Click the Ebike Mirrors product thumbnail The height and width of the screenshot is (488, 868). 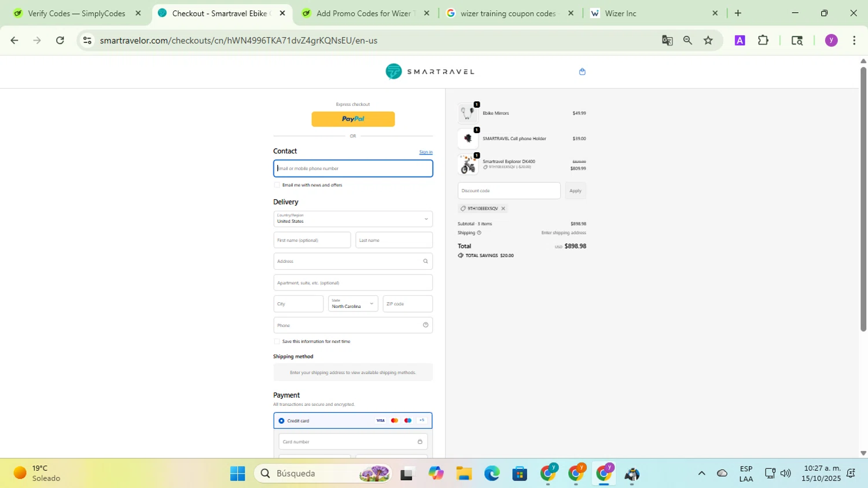coord(468,113)
